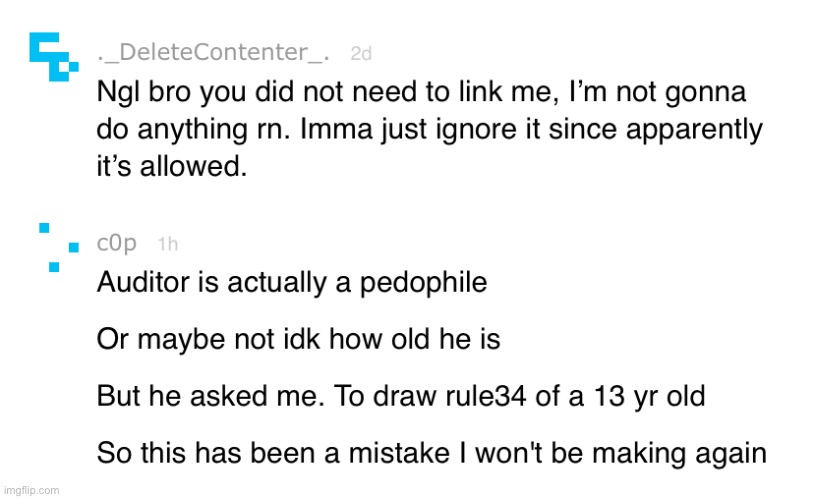
Task: Visit the c0p username profile
Action: (117, 243)
